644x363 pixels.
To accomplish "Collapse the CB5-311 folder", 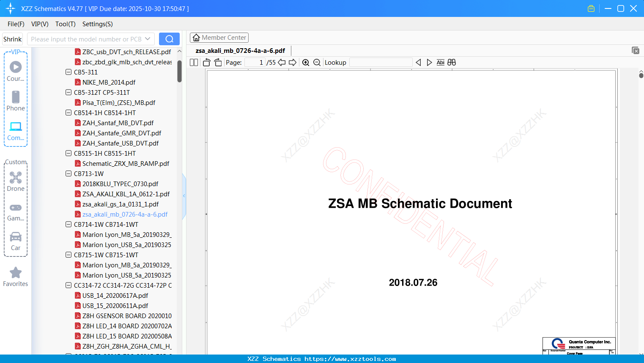I will pyautogui.click(x=69, y=72).
